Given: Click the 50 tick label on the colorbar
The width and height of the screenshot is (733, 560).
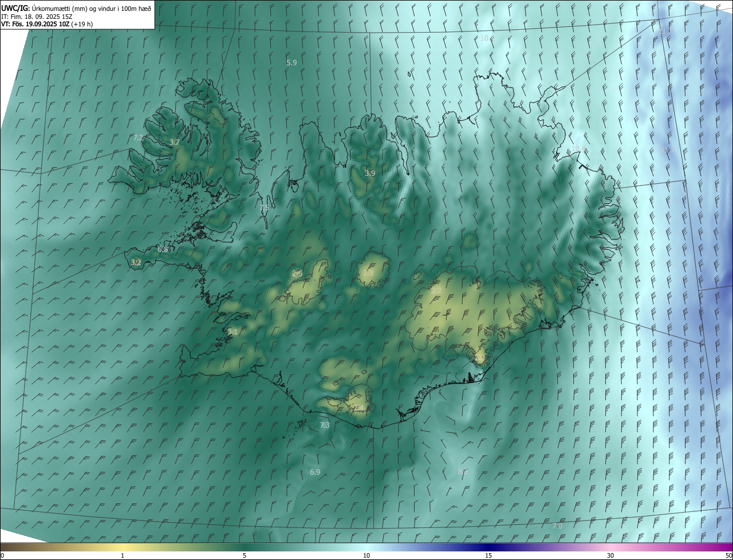Looking at the screenshot, I should pyautogui.click(x=728, y=555).
